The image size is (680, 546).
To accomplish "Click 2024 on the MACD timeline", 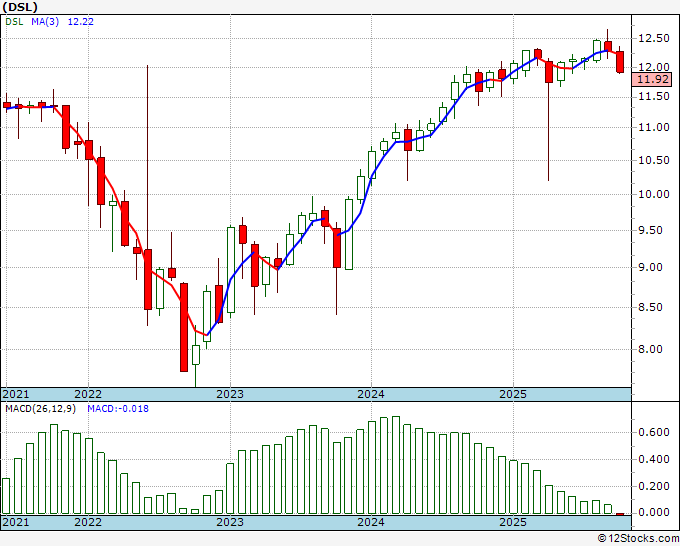I will click(x=371, y=522).
